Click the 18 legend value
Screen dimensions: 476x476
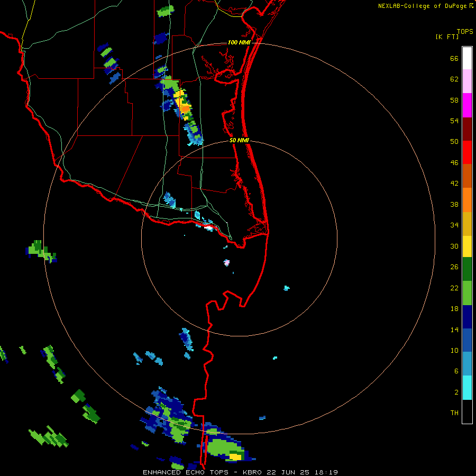point(454,309)
